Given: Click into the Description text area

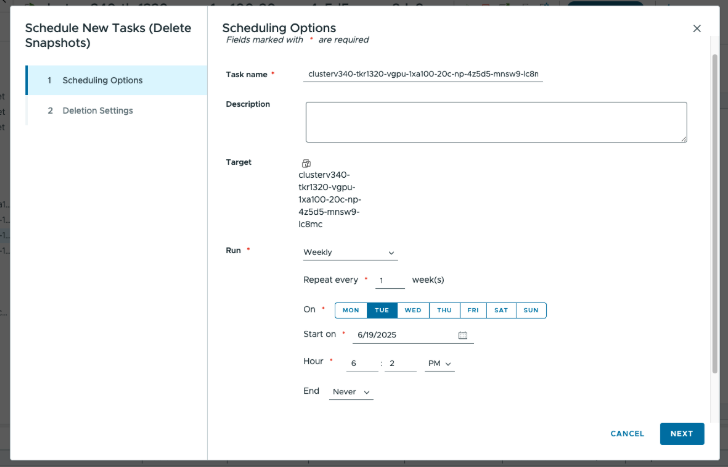Looking at the screenshot, I should 496,122.
